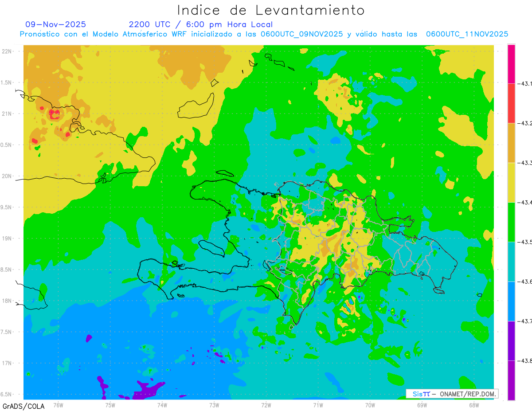The height and width of the screenshot is (411, 532).
Task: Click the '-43.3' color scale value
Action: 525,163
